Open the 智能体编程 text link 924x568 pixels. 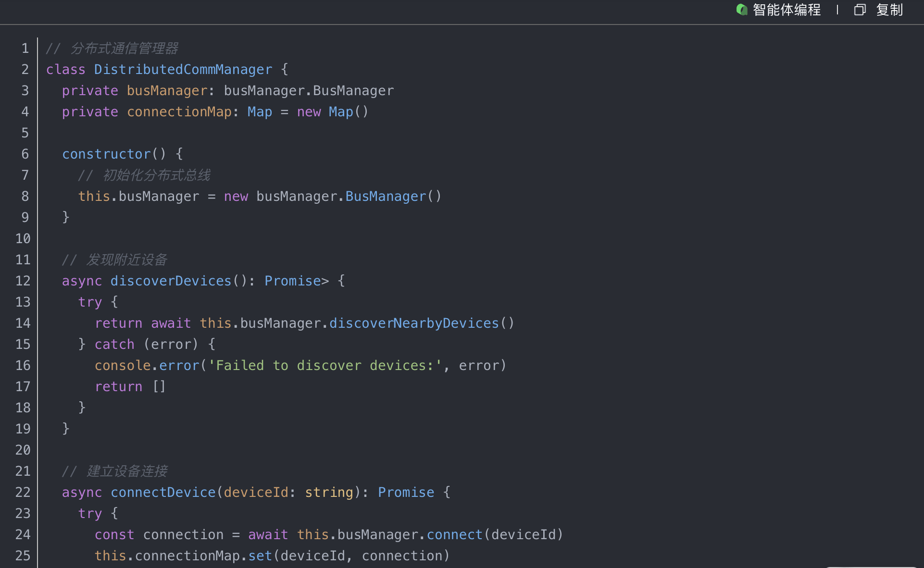coord(787,10)
